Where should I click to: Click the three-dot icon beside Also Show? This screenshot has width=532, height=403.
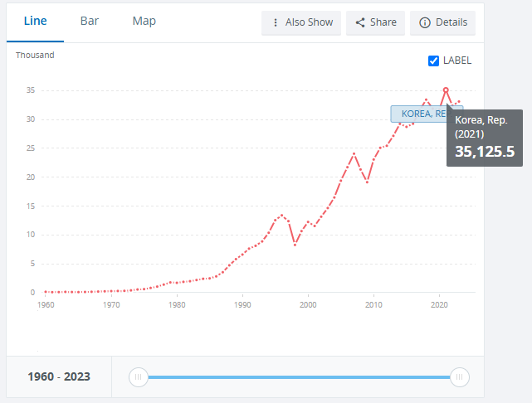coord(276,22)
